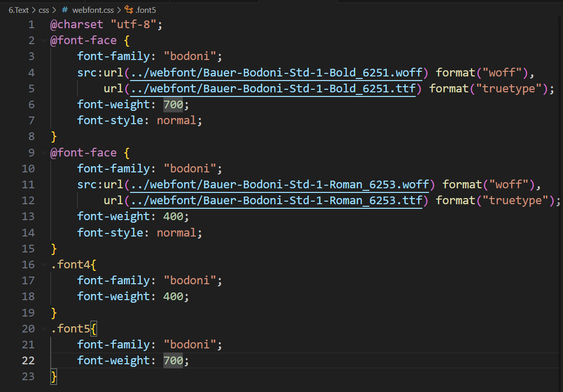Click the 400 font-weight value on line 13
Image resolution: width=563 pixels, height=392 pixels.
173,217
